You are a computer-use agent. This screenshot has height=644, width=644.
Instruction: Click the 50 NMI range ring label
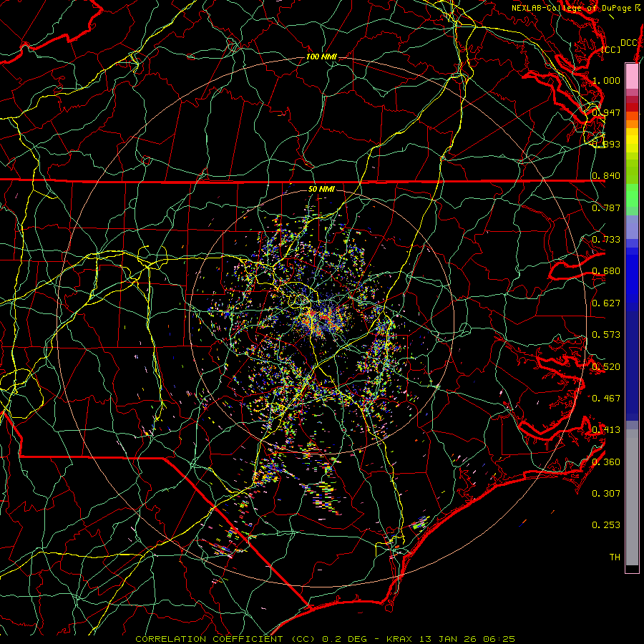point(321,189)
